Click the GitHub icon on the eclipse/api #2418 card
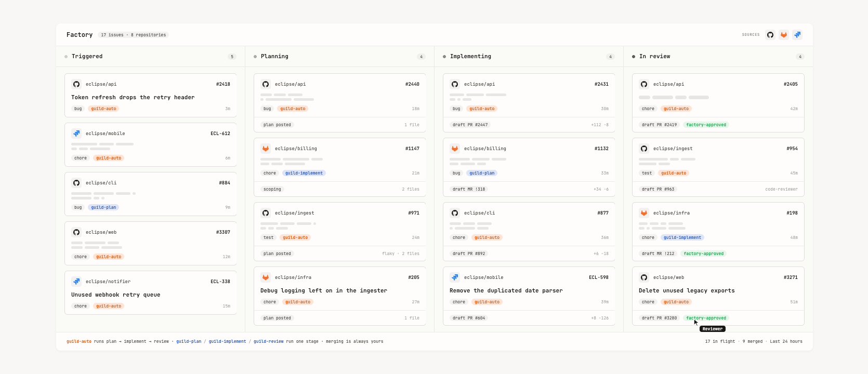868x374 pixels. pos(76,84)
